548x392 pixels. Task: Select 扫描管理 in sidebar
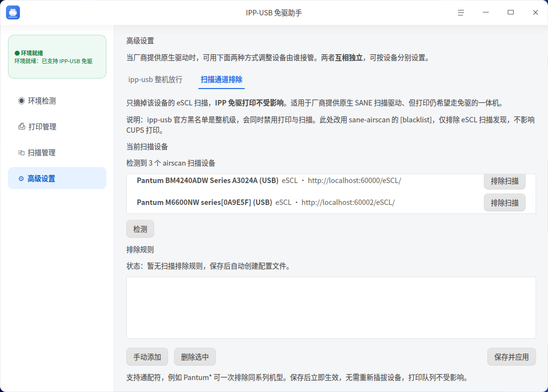(x=57, y=152)
